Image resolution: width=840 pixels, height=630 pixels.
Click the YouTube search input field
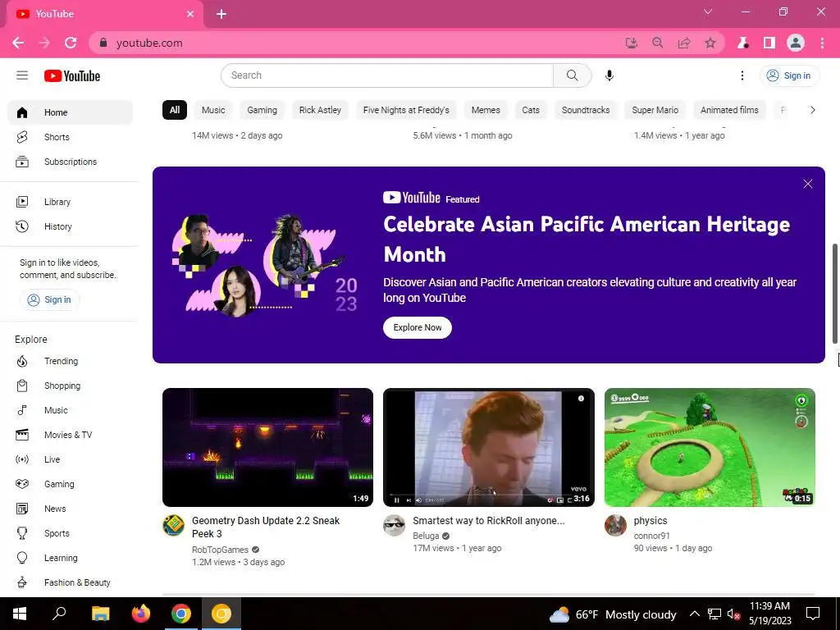point(387,75)
